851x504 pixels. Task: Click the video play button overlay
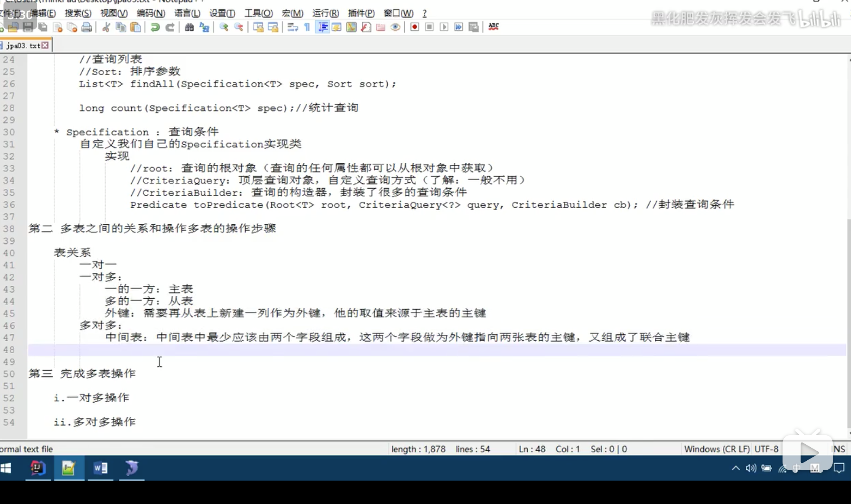(807, 453)
